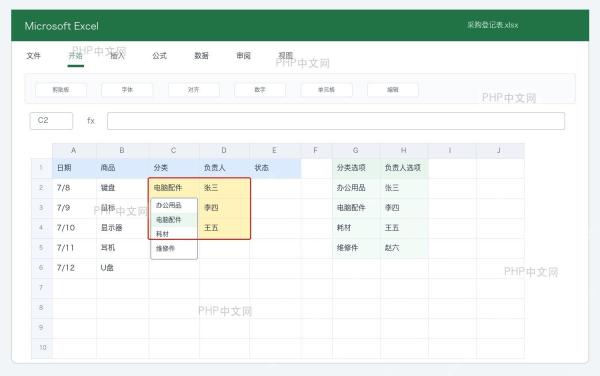Screen dimensions: 600x376
Task: Choose 办公用品 in the dropdown list
Action: 174,205
